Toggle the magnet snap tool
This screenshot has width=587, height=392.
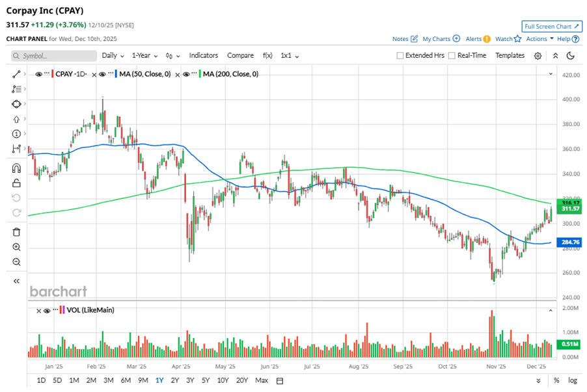tap(16, 168)
